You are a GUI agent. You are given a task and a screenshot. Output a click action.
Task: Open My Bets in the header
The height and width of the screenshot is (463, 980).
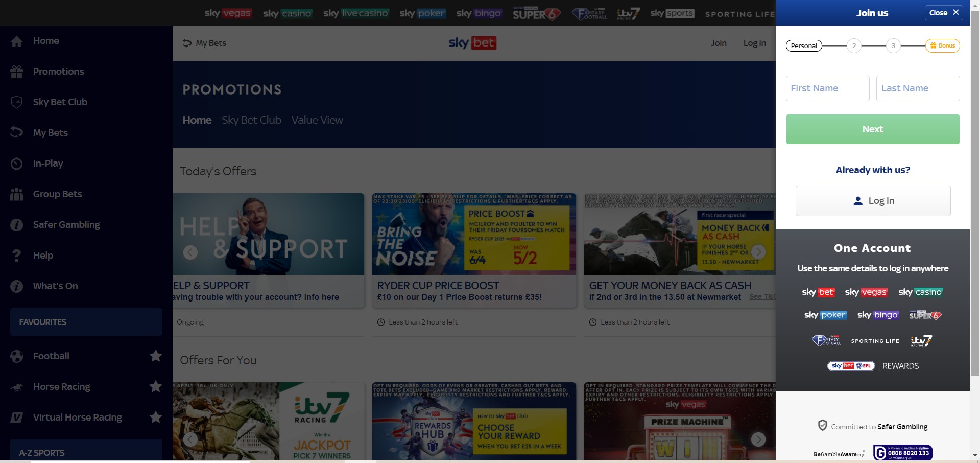(204, 43)
